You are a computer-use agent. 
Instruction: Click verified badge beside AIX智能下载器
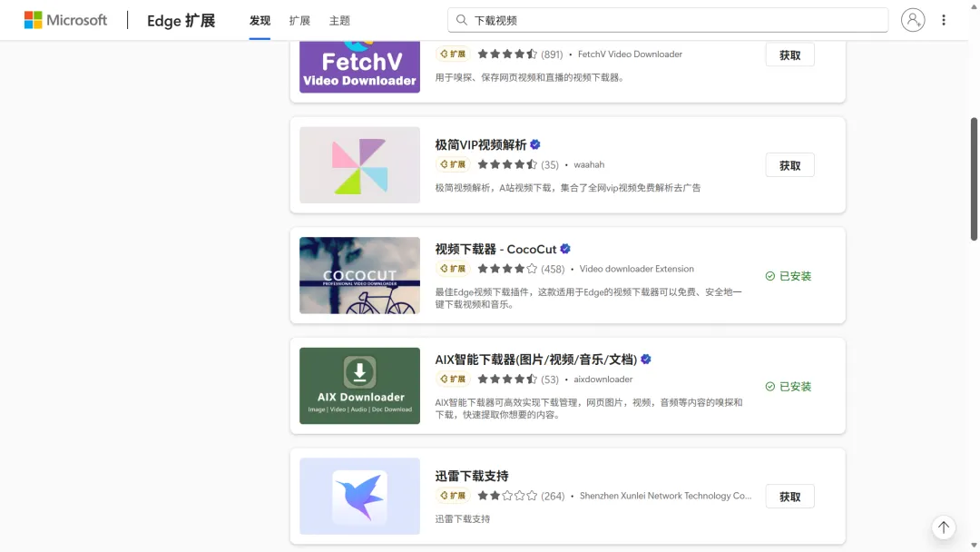tap(646, 360)
